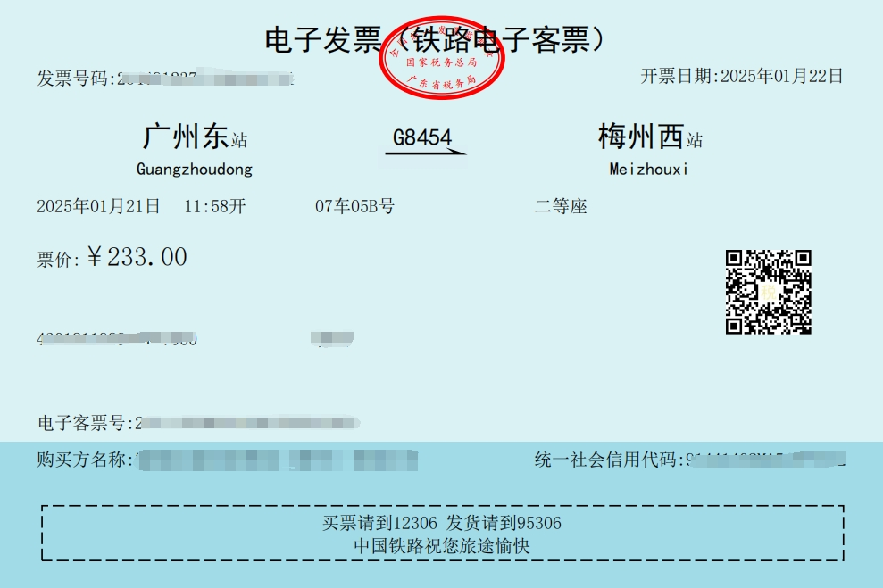Image resolution: width=883 pixels, height=588 pixels.
Task: Click the 发票号码 label
Action: [72, 79]
